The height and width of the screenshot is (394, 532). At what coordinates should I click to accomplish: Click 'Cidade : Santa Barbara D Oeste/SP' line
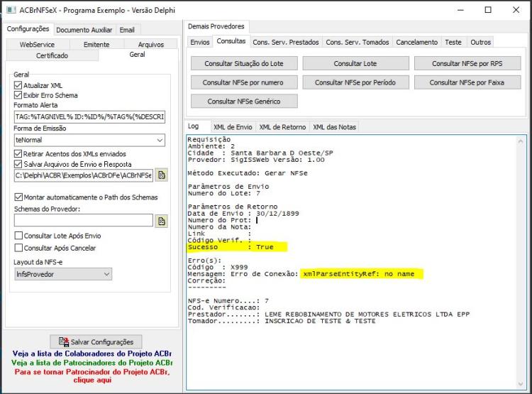click(260, 153)
